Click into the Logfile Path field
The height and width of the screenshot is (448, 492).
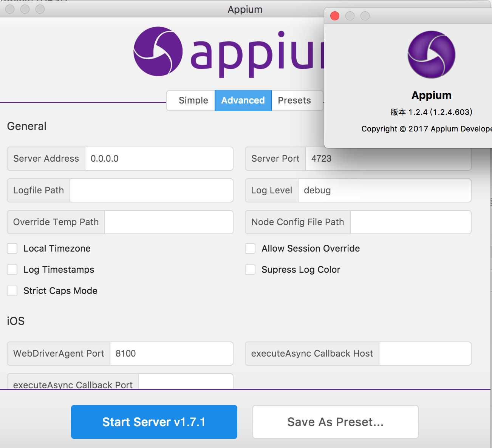(x=151, y=190)
